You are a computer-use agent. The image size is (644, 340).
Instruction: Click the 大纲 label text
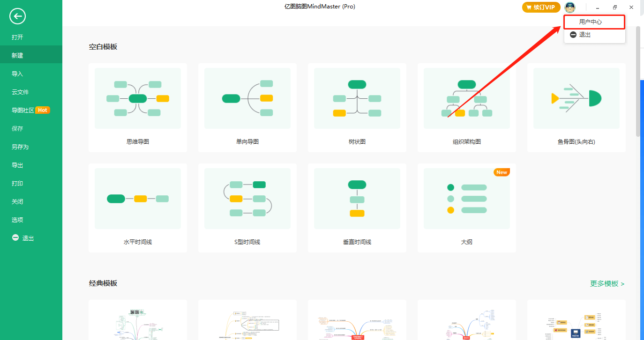coord(467,242)
